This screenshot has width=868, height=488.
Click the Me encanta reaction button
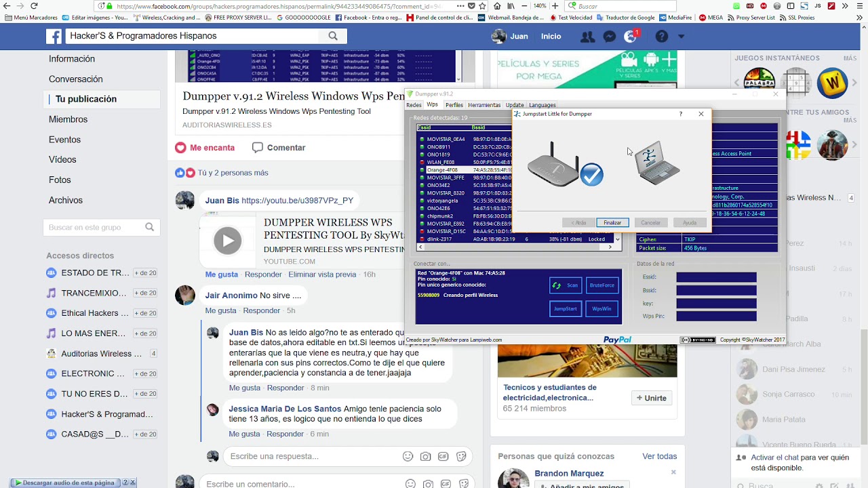tap(205, 147)
